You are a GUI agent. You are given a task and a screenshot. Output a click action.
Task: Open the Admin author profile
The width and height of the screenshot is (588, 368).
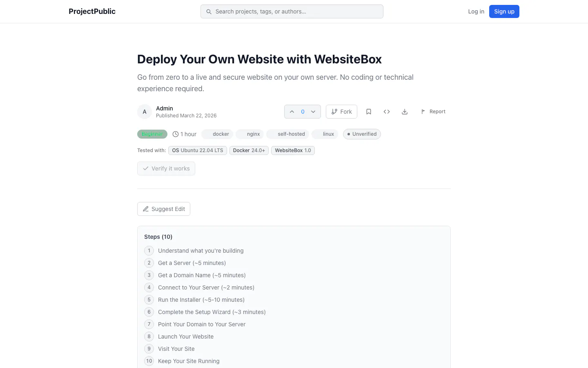(x=165, y=108)
